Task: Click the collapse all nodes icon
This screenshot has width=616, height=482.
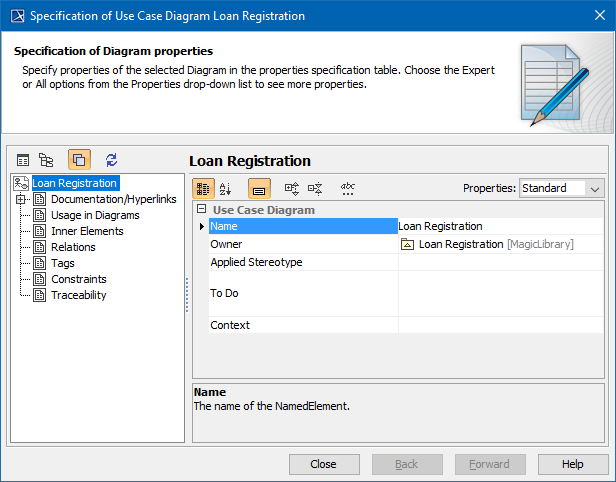Action: pyautogui.click(x=315, y=189)
